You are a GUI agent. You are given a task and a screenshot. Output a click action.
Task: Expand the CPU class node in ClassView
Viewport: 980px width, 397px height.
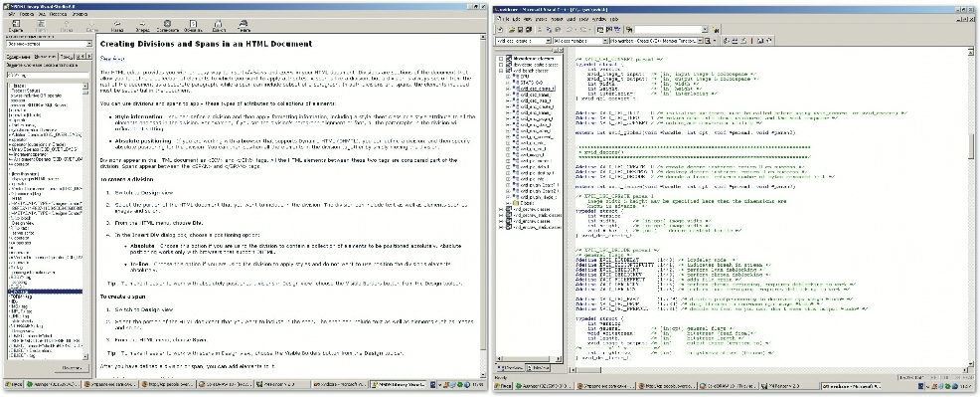pyautogui.click(x=508, y=77)
